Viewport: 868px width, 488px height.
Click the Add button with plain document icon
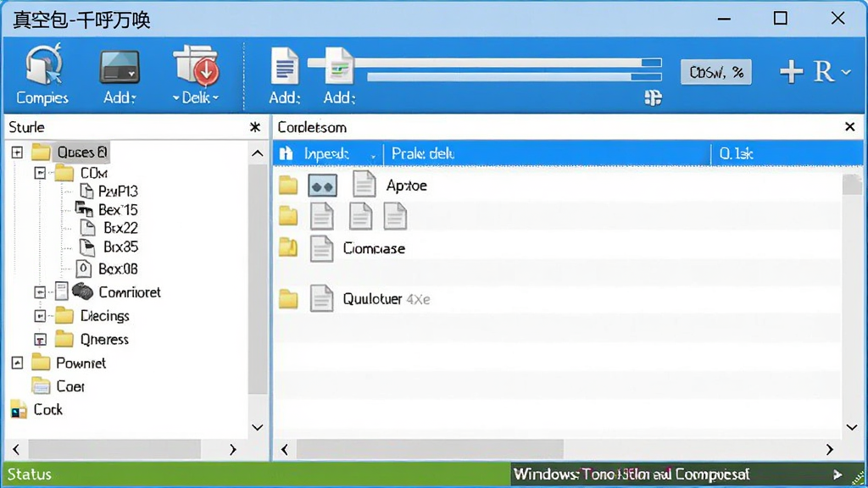pyautogui.click(x=285, y=66)
